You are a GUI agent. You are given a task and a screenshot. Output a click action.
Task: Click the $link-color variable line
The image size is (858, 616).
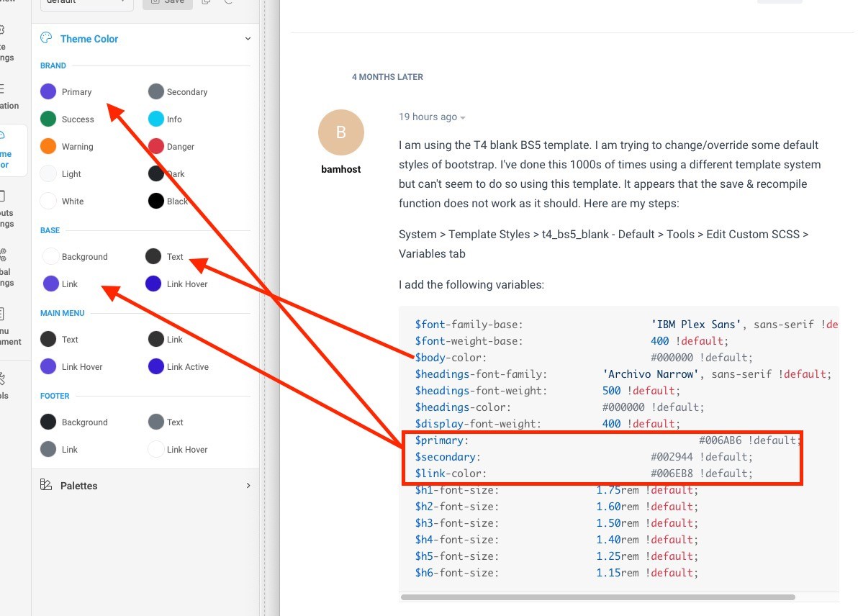click(583, 474)
